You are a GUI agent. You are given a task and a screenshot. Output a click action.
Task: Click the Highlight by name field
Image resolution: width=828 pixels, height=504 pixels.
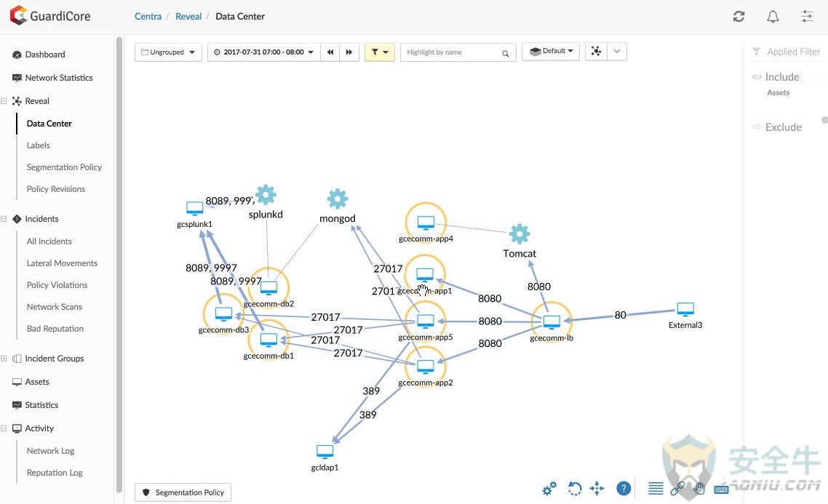(458, 52)
